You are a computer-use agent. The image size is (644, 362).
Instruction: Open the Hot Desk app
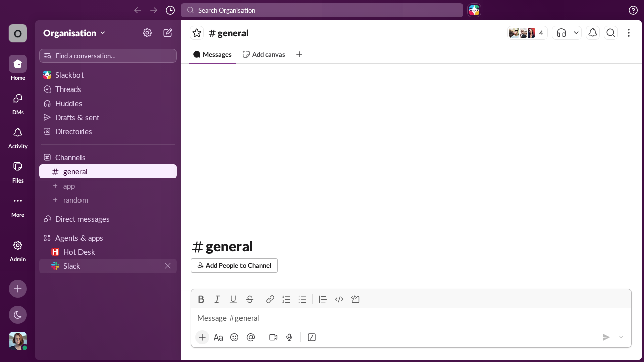108,252
